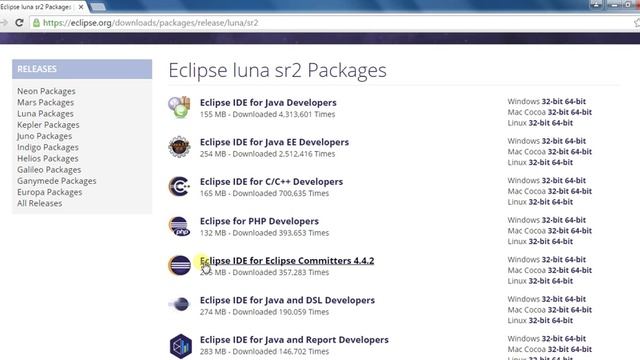640x360 pixels.
Task: Open Galileo Packages in Releases sidebar
Action: tap(49, 169)
